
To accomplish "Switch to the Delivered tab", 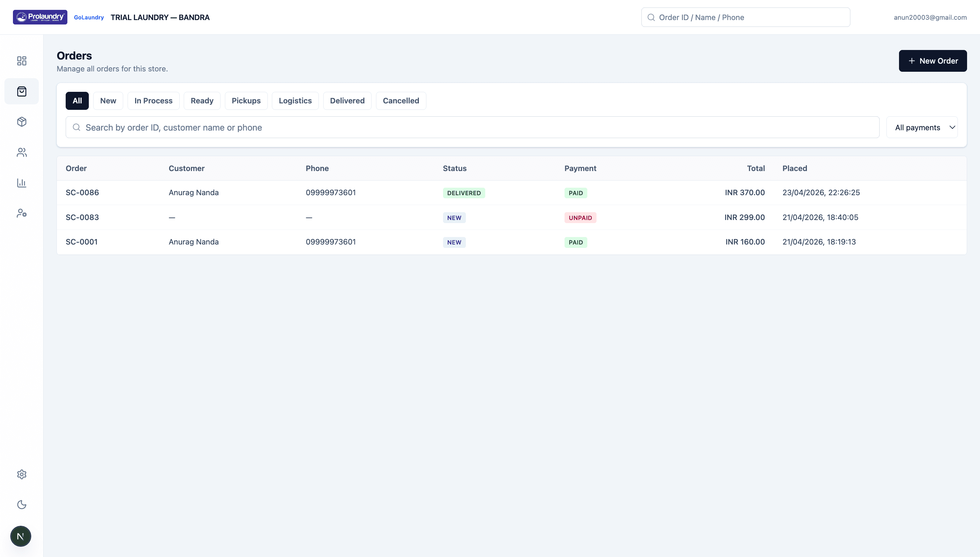I will (347, 101).
